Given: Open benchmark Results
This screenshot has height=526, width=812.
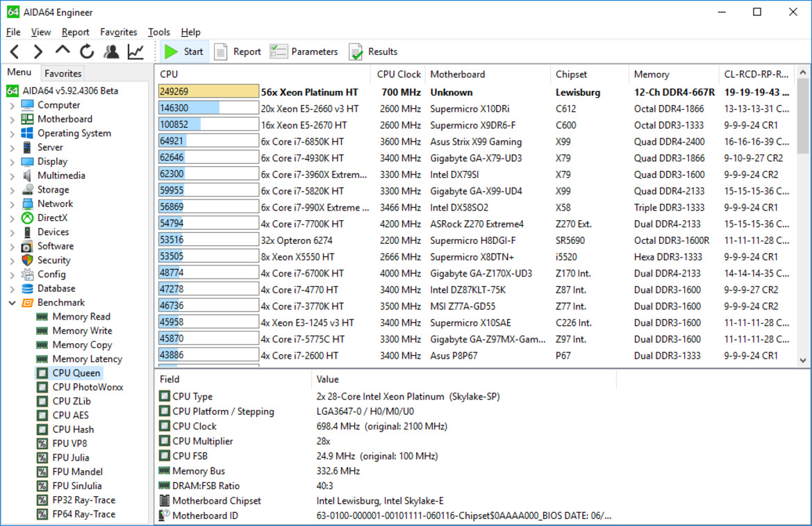Looking at the screenshot, I should pos(374,51).
